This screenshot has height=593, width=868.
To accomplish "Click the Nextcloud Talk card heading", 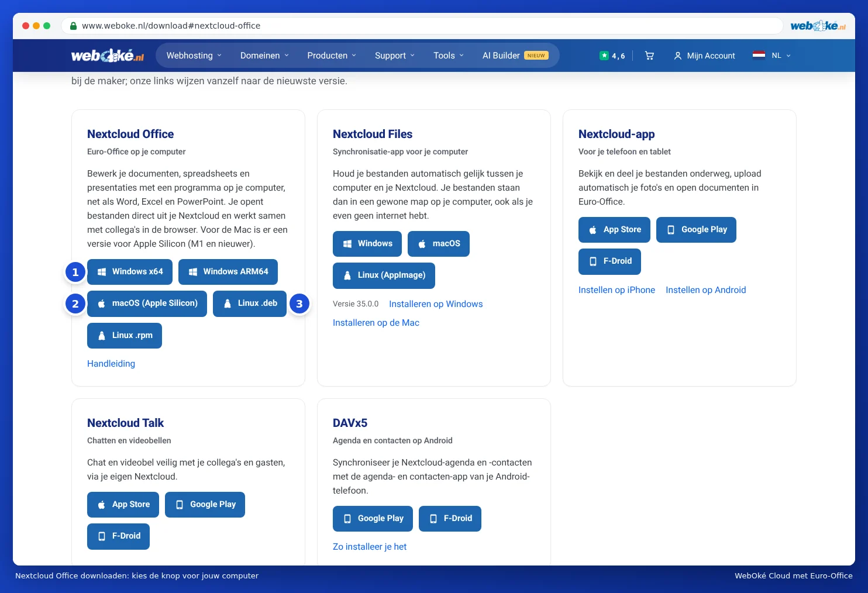I will coord(125,423).
